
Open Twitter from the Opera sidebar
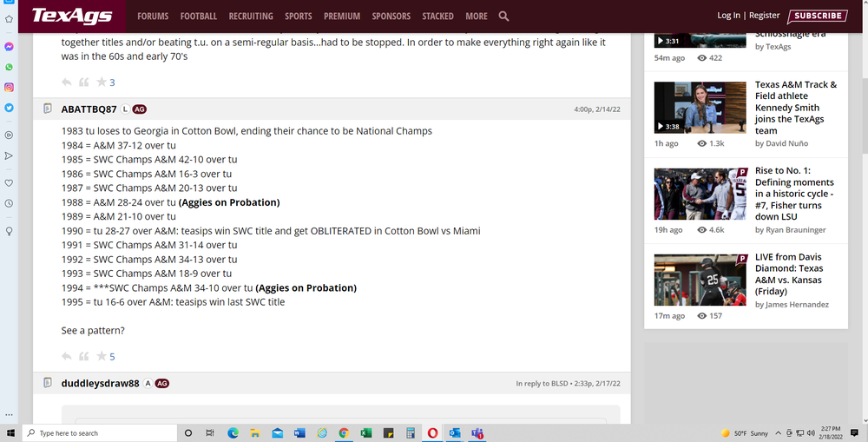9,108
